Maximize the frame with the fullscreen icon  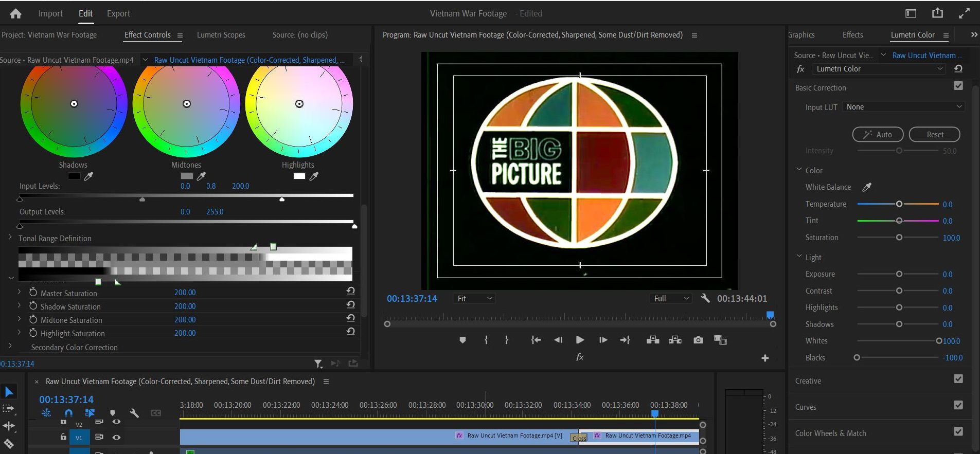pyautogui.click(x=964, y=13)
